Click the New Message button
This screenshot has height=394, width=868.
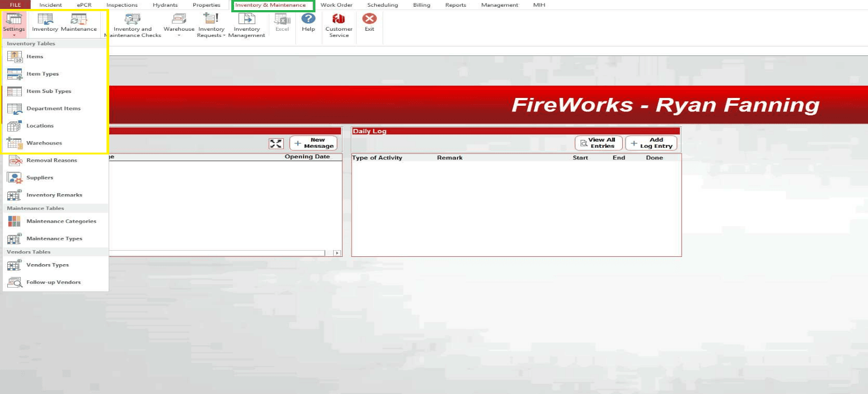(314, 143)
